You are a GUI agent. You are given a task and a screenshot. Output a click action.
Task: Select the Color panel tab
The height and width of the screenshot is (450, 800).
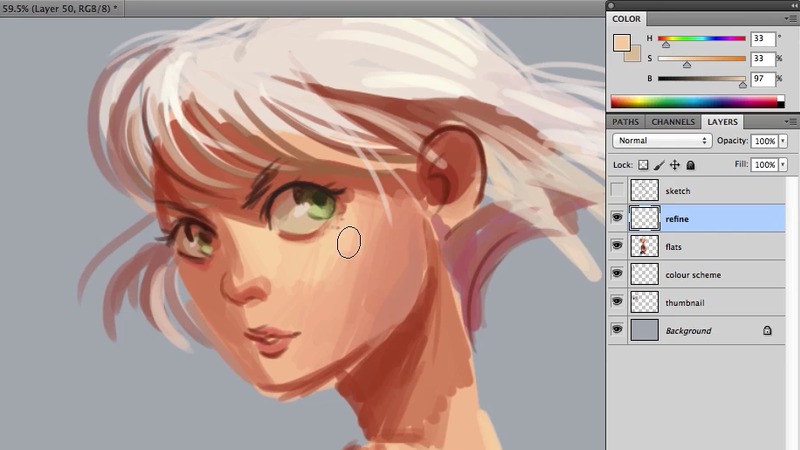point(627,19)
